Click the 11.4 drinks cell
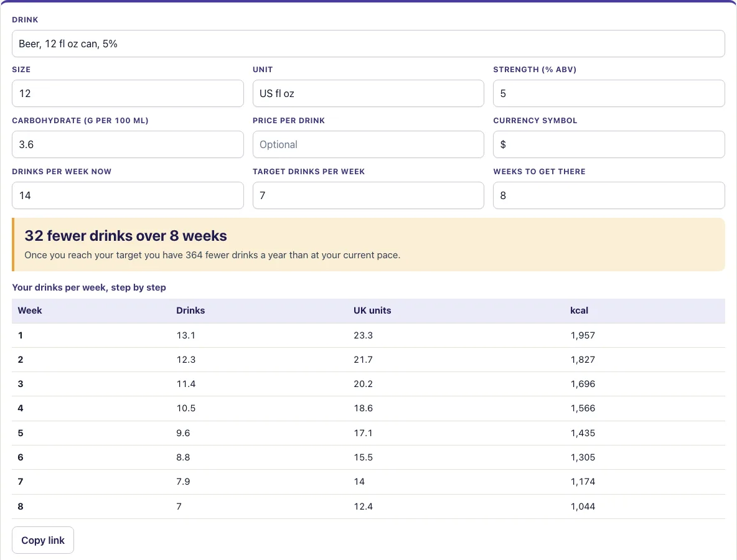Image resolution: width=737 pixels, height=560 pixels. [185, 384]
